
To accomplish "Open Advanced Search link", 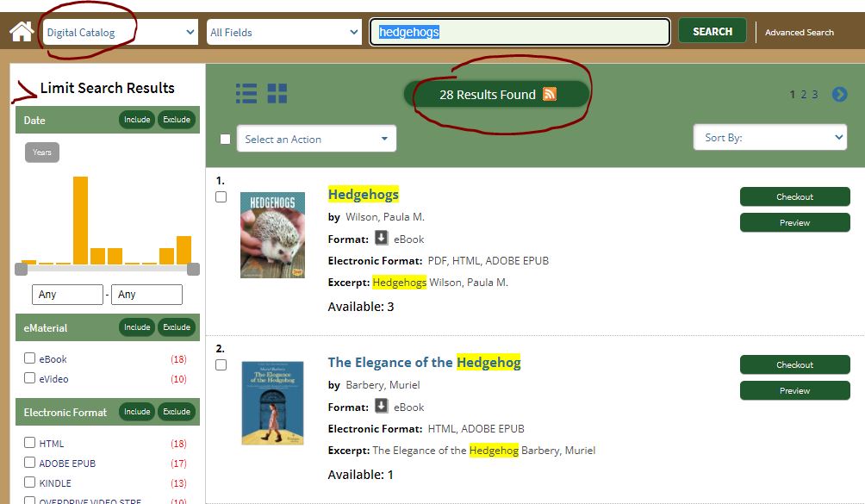I will click(x=799, y=32).
